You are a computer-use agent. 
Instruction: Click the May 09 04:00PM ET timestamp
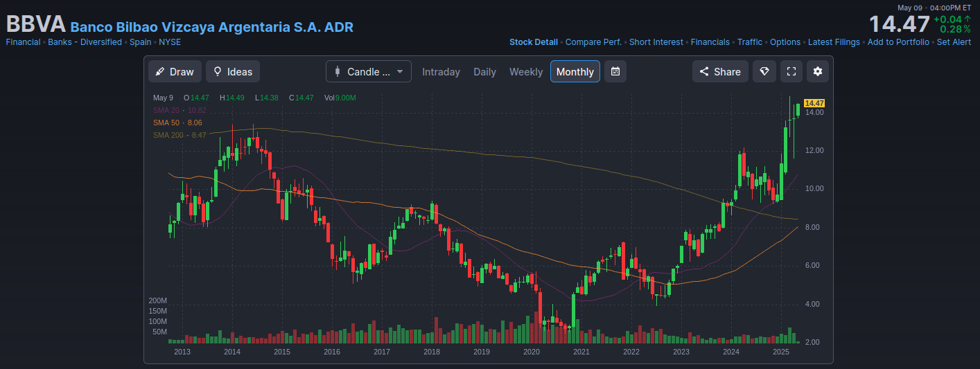pyautogui.click(x=934, y=8)
